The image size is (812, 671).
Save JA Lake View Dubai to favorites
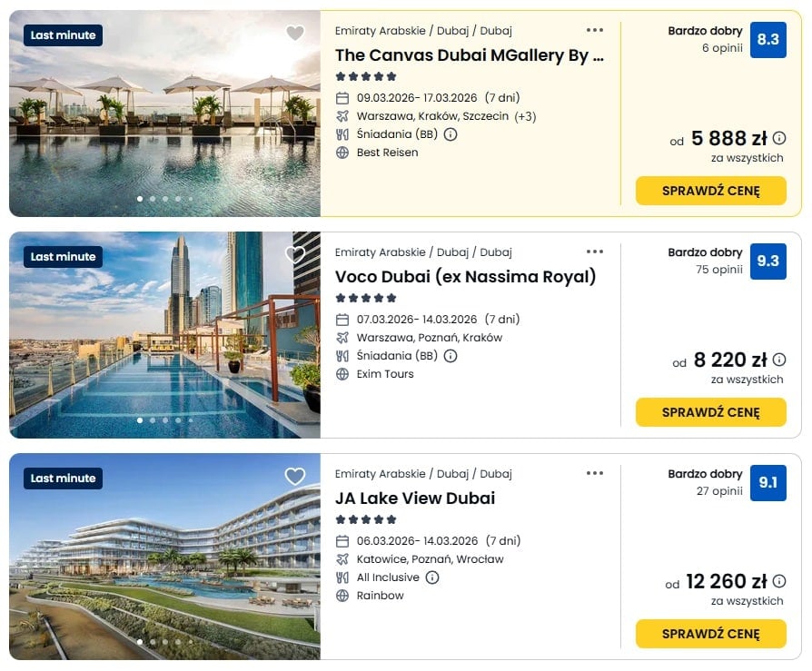pyautogui.click(x=295, y=477)
